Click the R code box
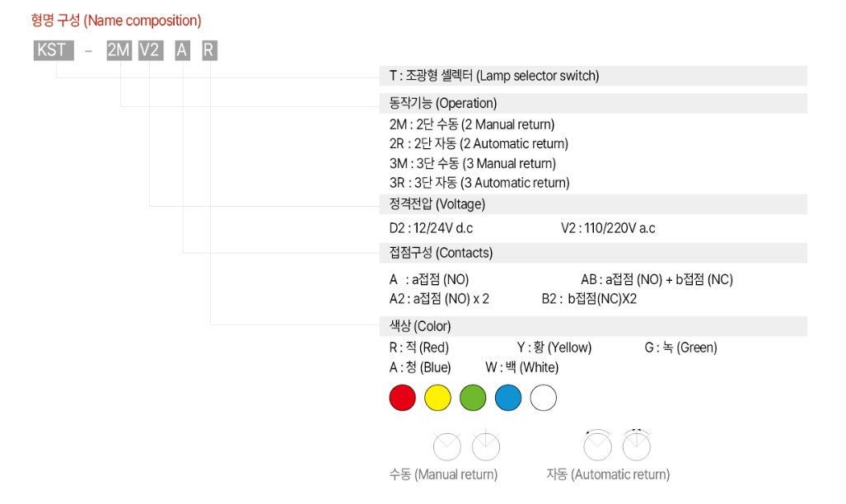Screen dimensions: 846x504 (209, 50)
